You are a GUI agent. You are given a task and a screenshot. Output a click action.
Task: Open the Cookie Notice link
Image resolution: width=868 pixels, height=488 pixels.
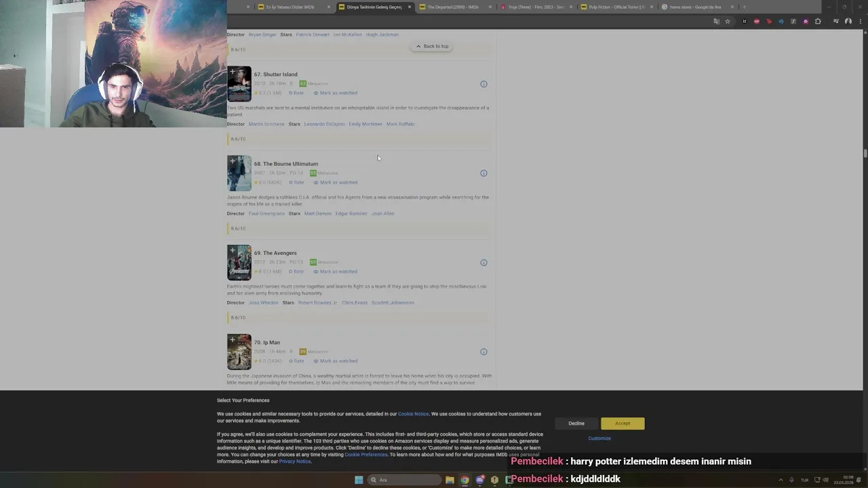(413, 414)
